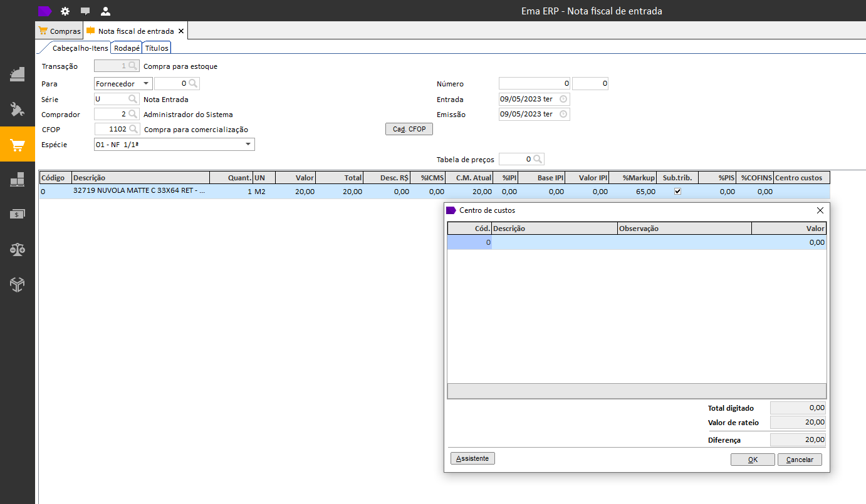Close the Nota fiscal de entrada tab
Viewport: 866px width, 504px height.
(181, 31)
